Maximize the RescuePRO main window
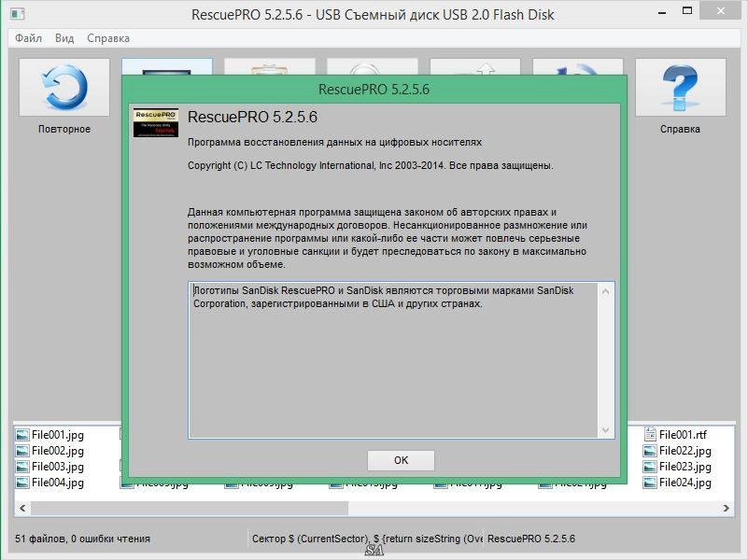Image resolution: width=748 pixels, height=560 pixels. point(687,11)
